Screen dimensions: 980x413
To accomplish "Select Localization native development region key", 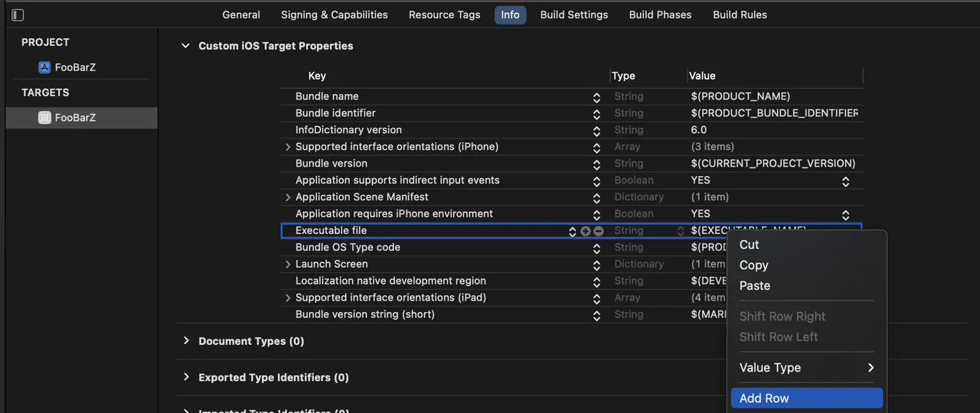I will click(390, 281).
